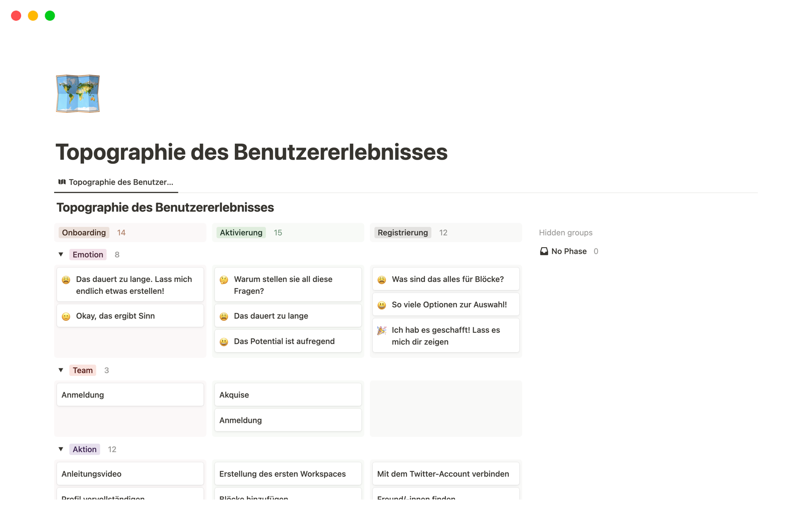Open Mit dem Twitter-Account verbinden card

(x=445, y=474)
